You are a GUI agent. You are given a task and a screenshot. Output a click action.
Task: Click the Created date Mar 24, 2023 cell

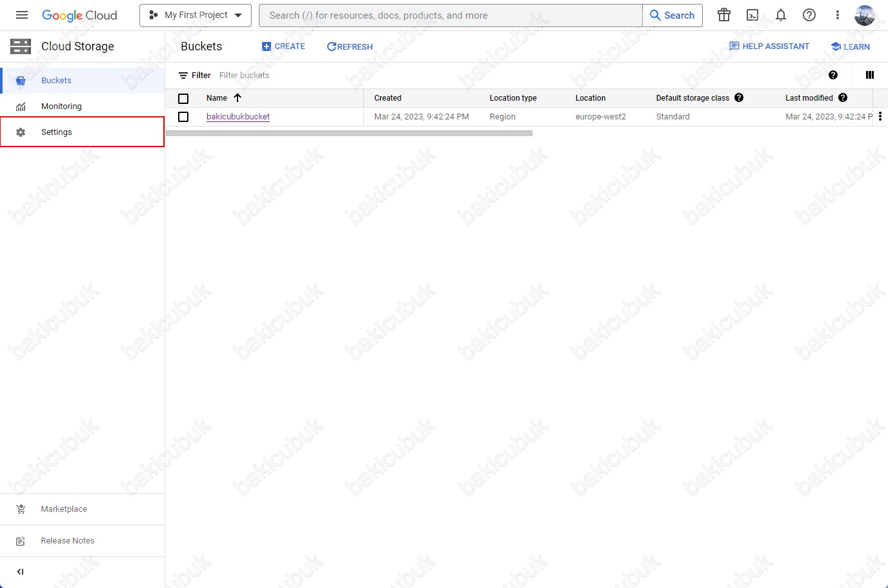click(x=421, y=117)
